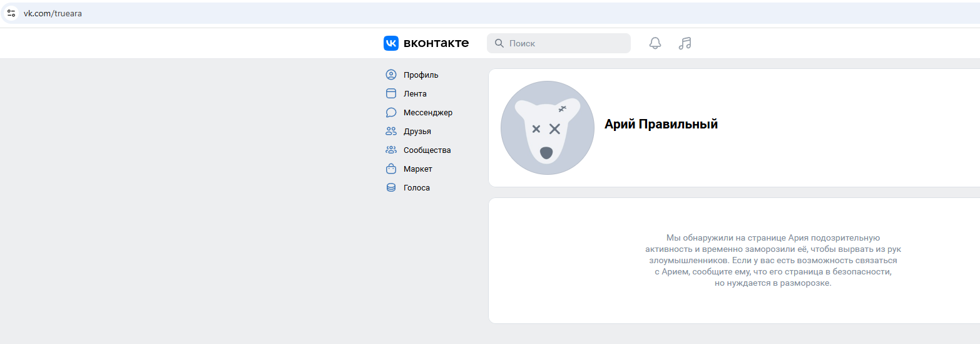The height and width of the screenshot is (344, 980).
Task: Open Профиль menu item
Action: [421, 75]
